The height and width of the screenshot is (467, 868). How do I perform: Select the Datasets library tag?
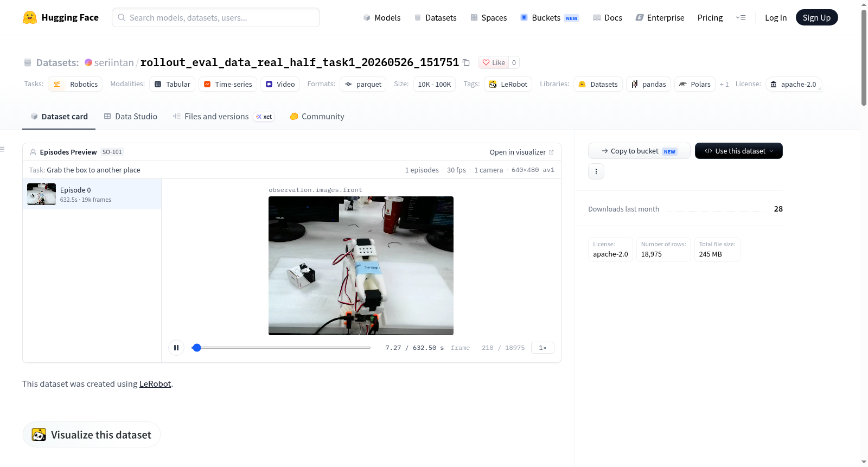tap(598, 84)
